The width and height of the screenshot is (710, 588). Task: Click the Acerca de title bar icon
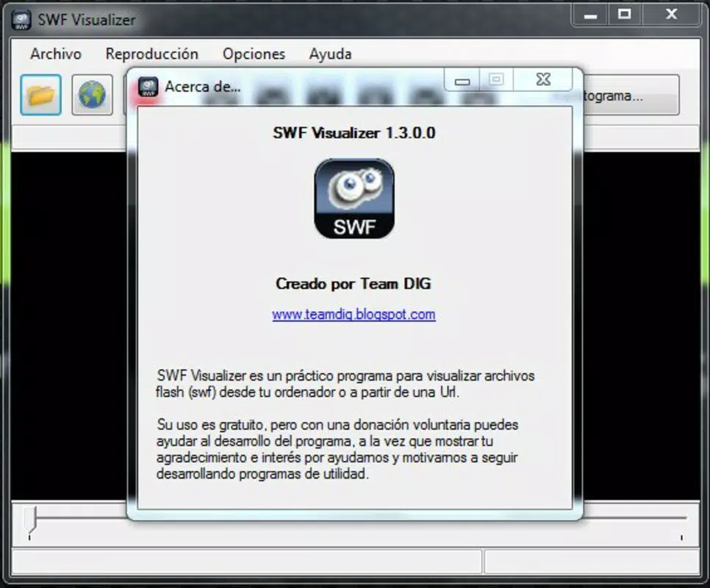(x=148, y=87)
